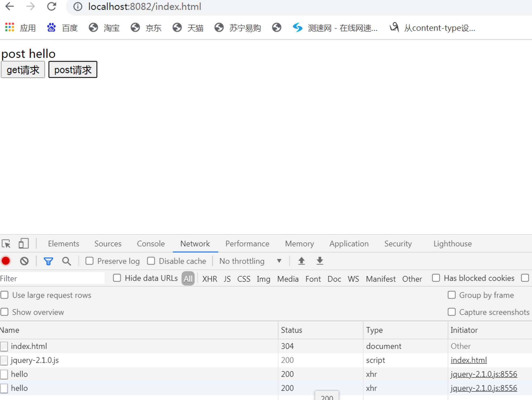Click the red record network log button
Screen dimensions: 532x400
[x=6, y=261]
